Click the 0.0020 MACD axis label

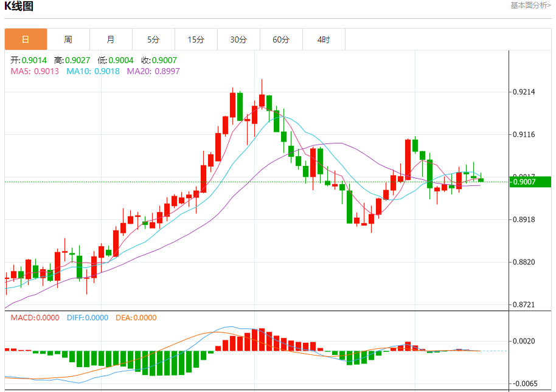coord(524,342)
